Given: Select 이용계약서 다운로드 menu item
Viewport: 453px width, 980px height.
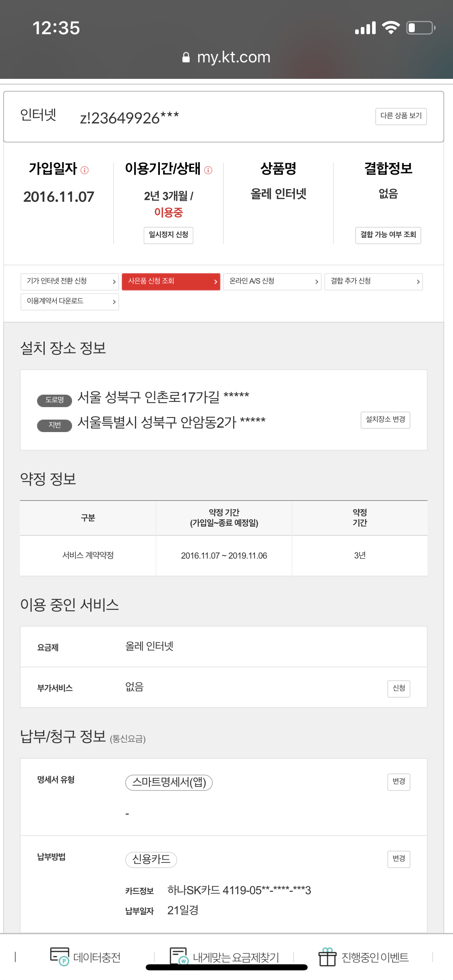Looking at the screenshot, I should [x=70, y=301].
